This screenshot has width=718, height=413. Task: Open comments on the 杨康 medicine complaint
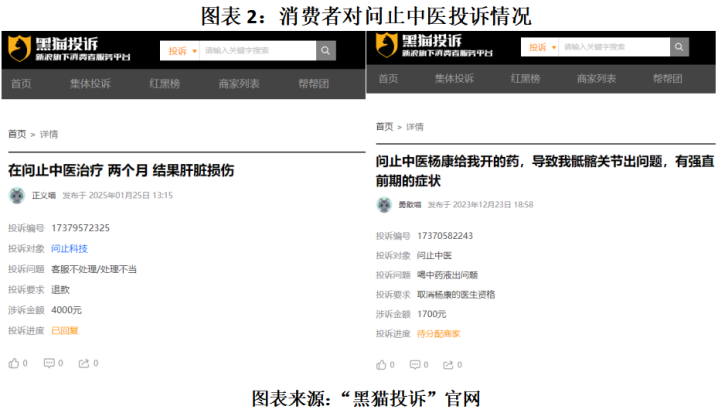pyautogui.click(x=415, y=364)
